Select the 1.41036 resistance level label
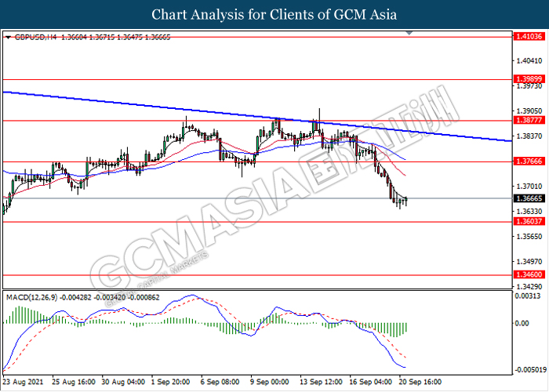 tap(529, 36)
